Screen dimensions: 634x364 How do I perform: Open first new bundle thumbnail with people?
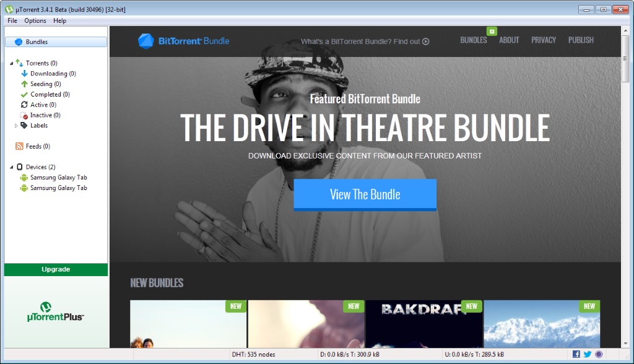coord(188,324)
